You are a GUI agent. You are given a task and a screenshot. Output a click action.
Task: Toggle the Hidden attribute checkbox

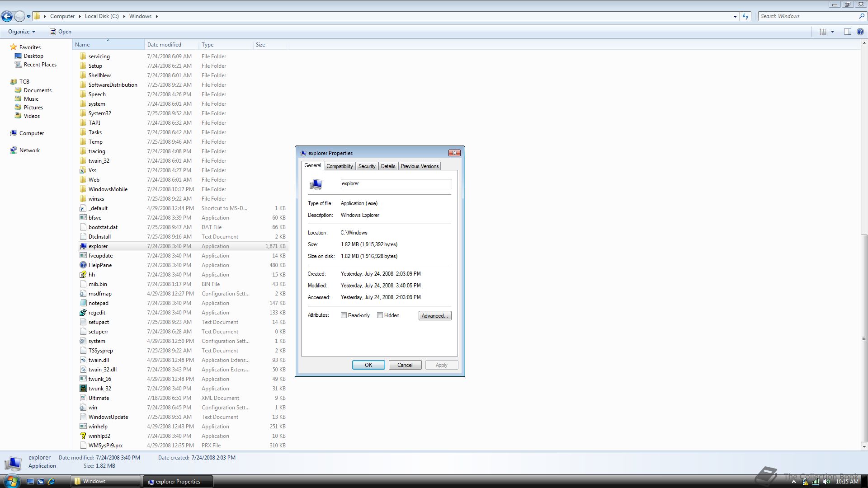[380, 315]
